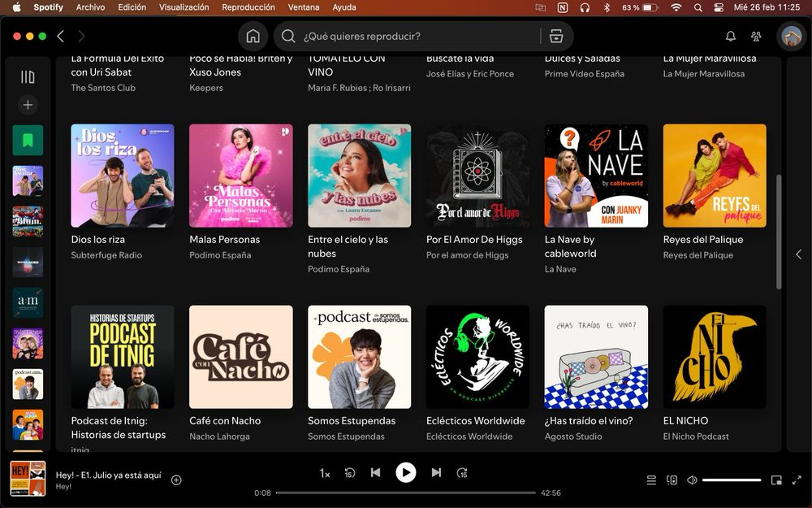Open Your Episodes bookmark in sidebar

click(x=28, y=140)
